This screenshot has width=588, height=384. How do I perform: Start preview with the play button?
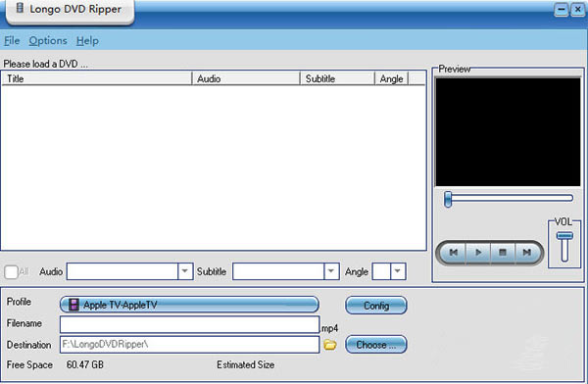point(478,253)
